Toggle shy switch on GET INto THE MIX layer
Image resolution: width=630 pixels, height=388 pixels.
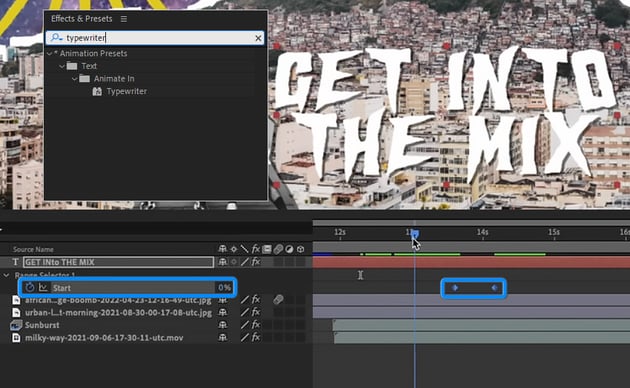click(222, 262)
